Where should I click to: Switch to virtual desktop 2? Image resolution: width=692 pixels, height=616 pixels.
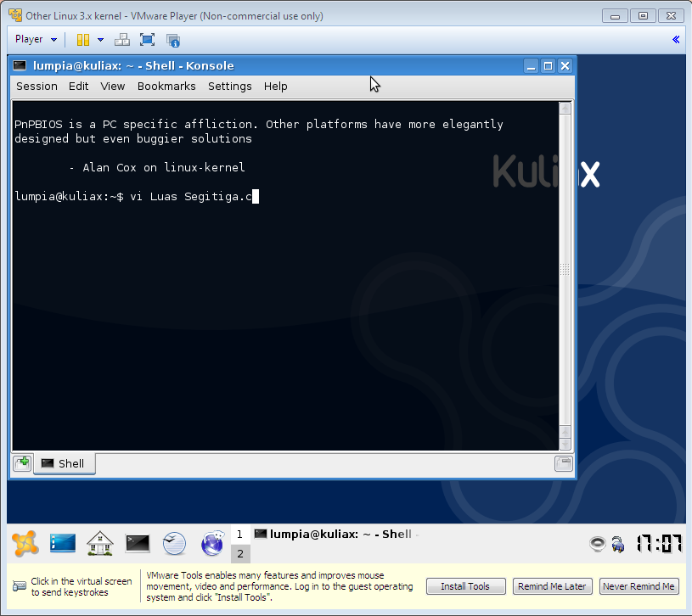(x=240, y=554)
